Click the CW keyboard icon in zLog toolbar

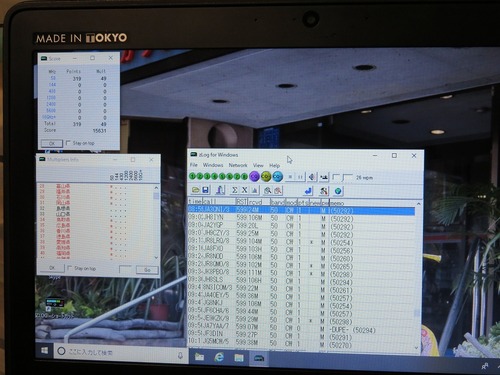click(x=324, y=177)
